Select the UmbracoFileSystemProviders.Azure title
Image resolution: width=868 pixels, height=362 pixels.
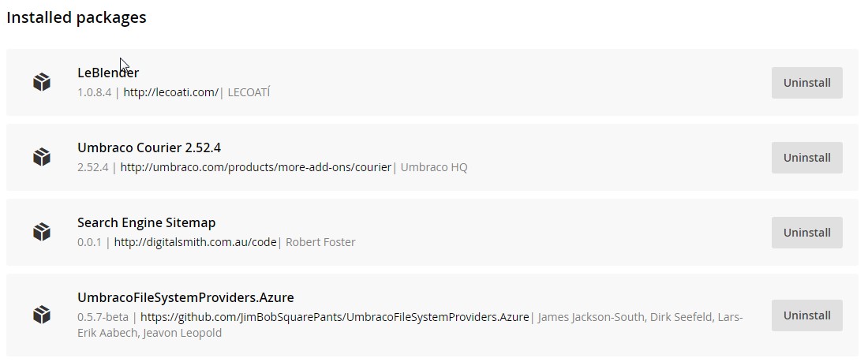pyautogui.click(x=185, y=298)
